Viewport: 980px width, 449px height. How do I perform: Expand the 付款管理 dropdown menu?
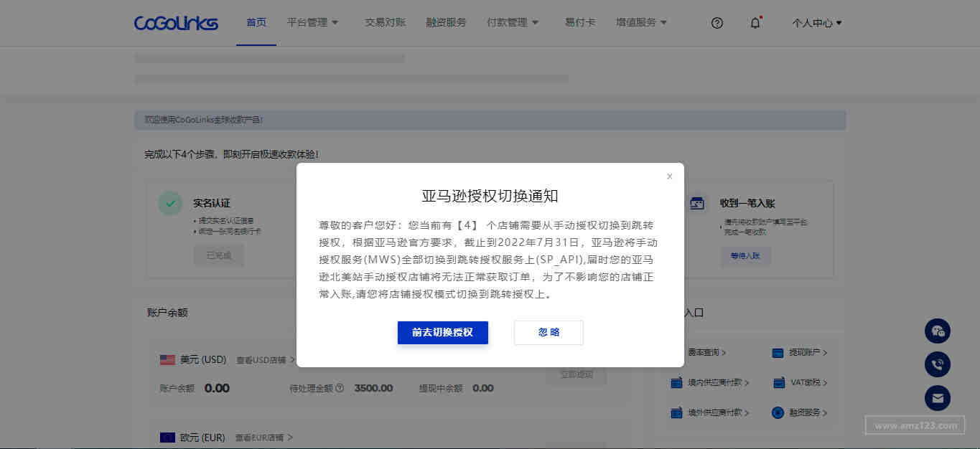(513, 23)
